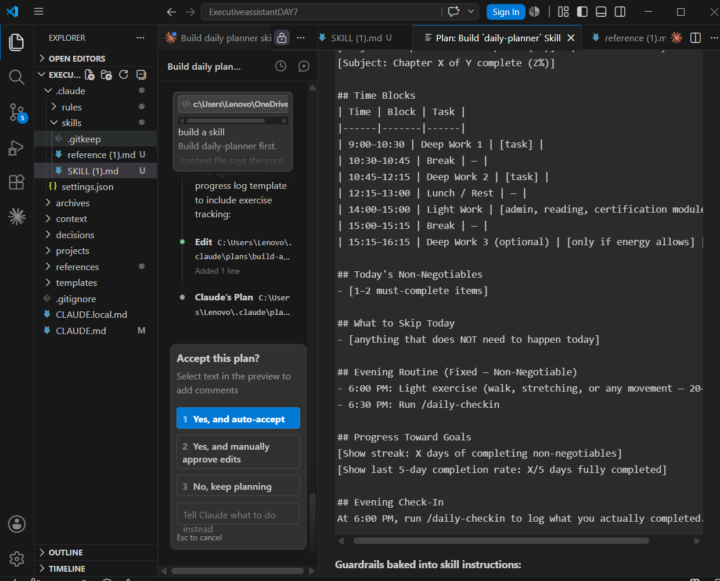Expand the archives folder

pyautogui.click(x=72, y=203)
